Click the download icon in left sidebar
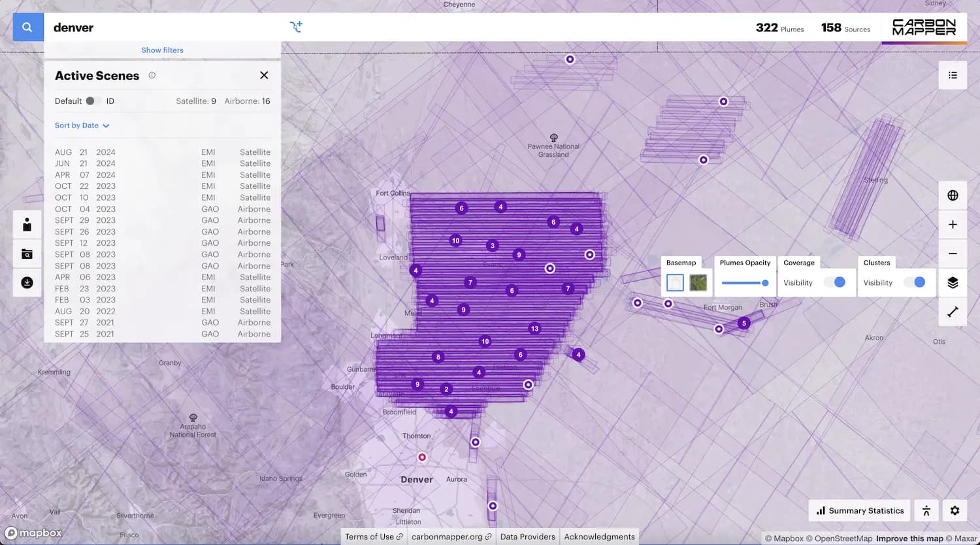Image resolution: width=980 pixels, height=545 pixels. (x=27, y=282)
